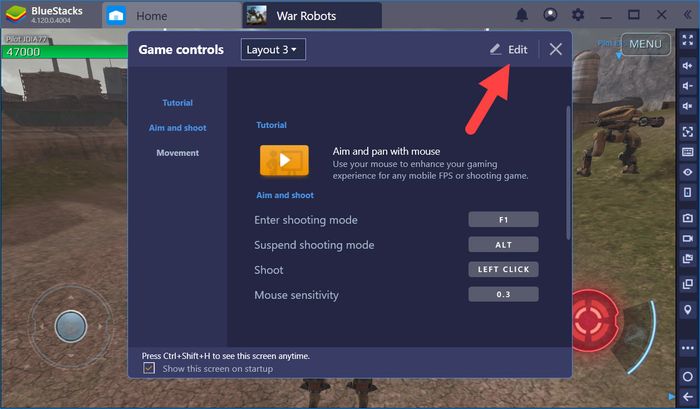The image size is (700, 409).
Task: Start recording with video camera icon
Action: [x=688, y=238]
